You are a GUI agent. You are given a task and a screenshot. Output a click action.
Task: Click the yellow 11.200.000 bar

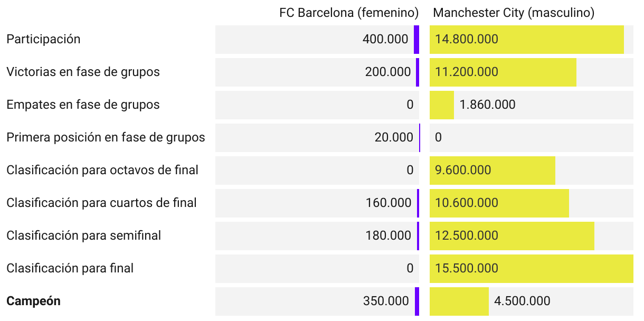[503, 72]
